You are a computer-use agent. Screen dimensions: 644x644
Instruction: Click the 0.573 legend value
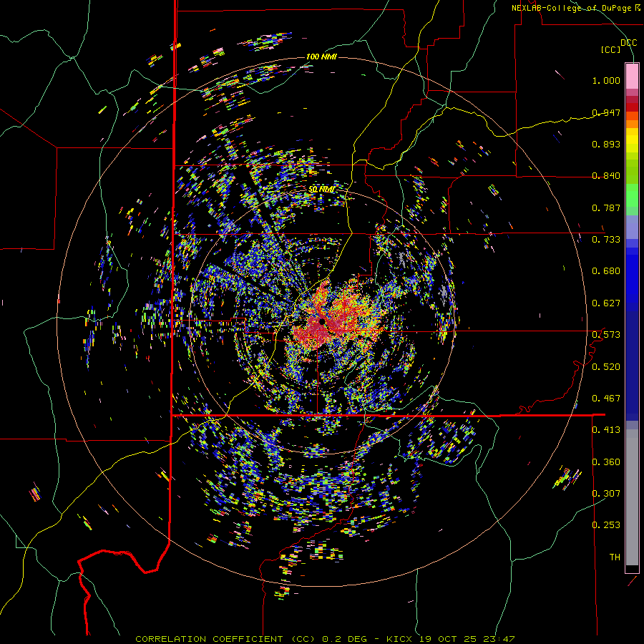click(606, 335)
